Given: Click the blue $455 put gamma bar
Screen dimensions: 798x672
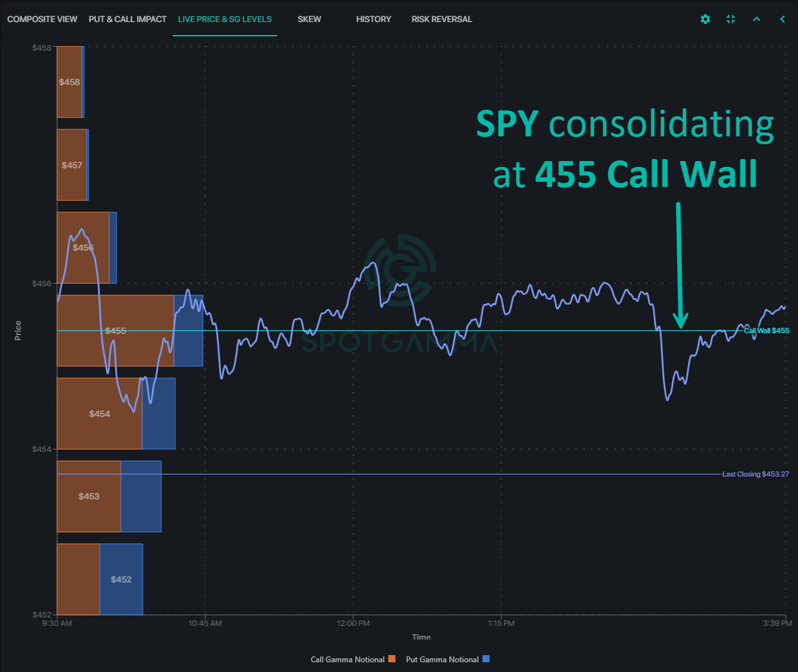Looking at the screenshot, I should click(188, 330).
